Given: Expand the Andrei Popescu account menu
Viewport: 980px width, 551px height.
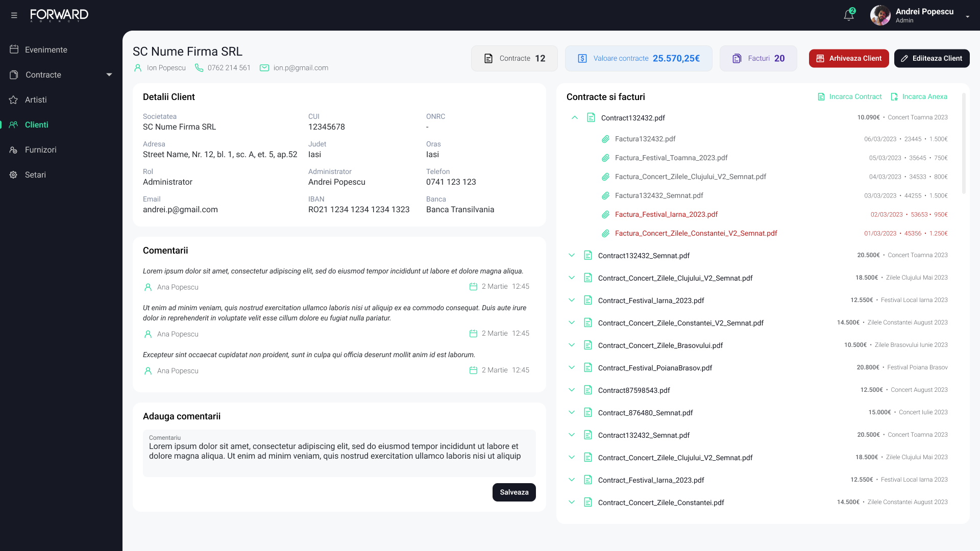Looking at the screenshot, I should point(968,16).
